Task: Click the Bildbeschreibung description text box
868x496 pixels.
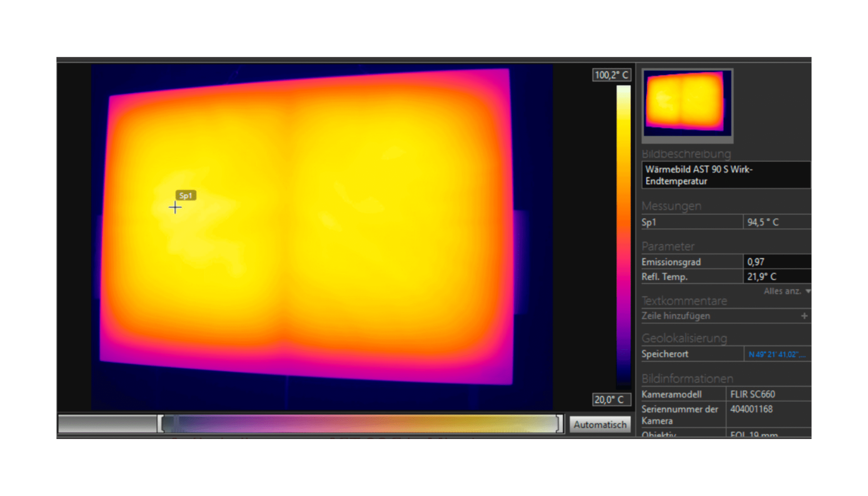Action: [726, 175]
